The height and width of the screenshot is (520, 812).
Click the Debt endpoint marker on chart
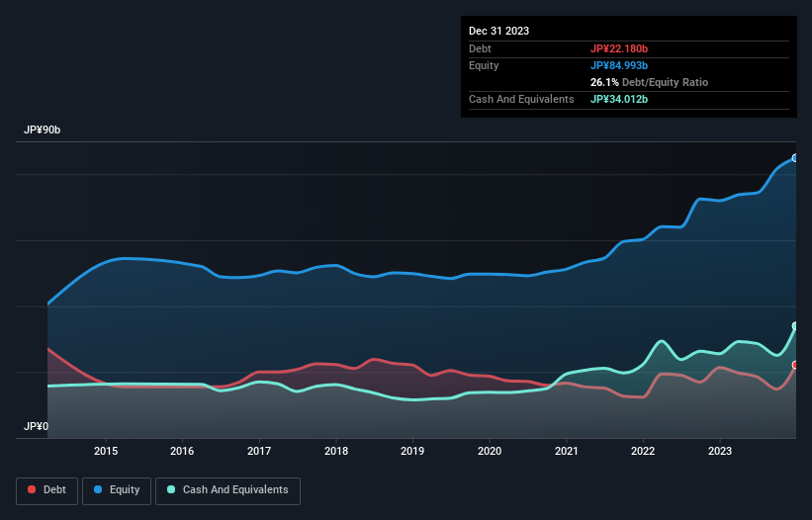coord(795,365)
